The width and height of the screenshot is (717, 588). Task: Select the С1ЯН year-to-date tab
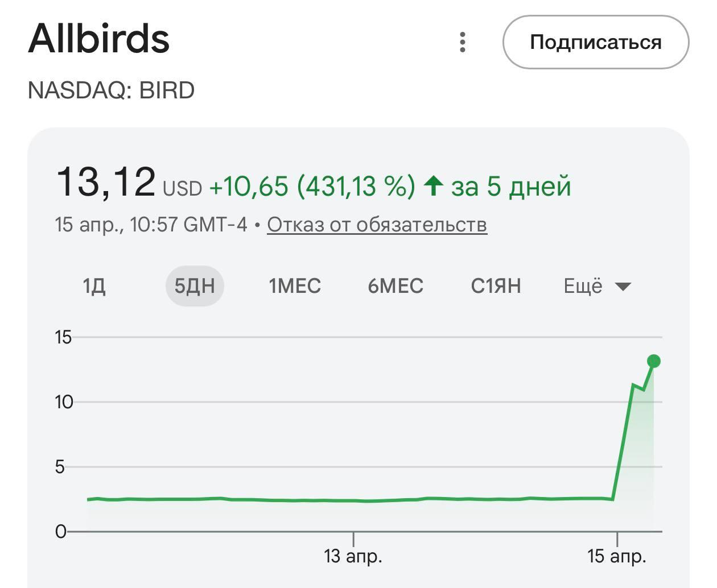pyautogui.click(x=497, y=286)
